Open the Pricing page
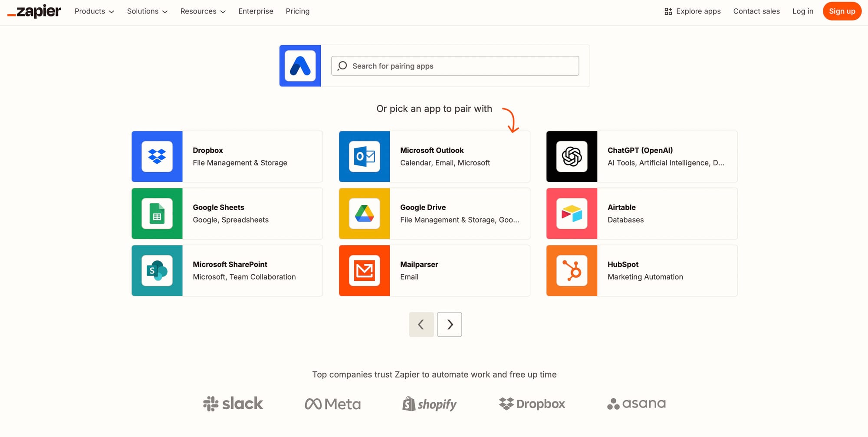Viewport: 868px width, 437px height. coord(297,11)
